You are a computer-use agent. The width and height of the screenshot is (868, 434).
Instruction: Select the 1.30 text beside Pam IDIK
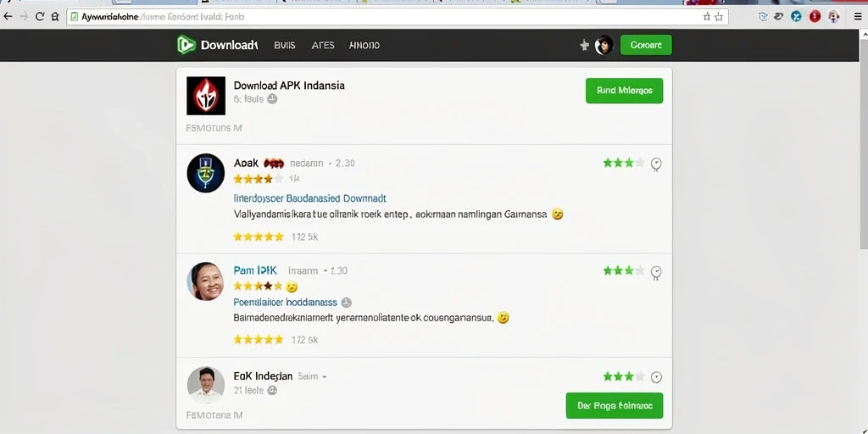pyautogui.click(x=339, y=270)
